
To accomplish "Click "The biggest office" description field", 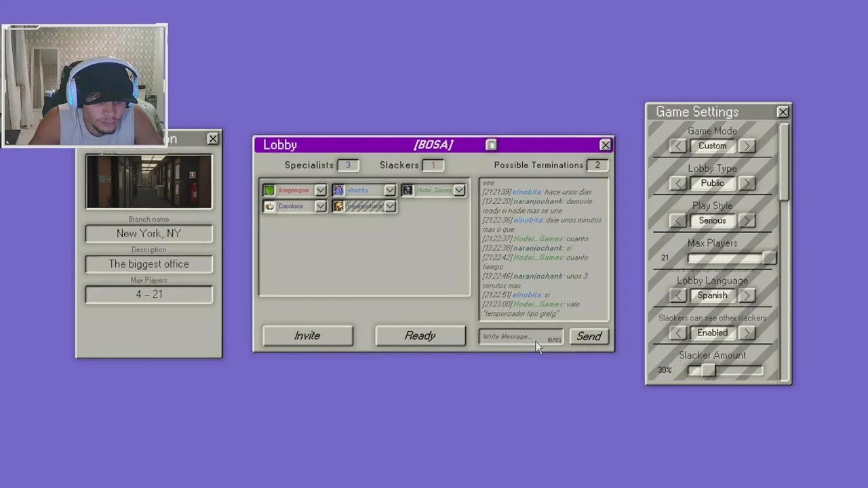I will [149, 264].
